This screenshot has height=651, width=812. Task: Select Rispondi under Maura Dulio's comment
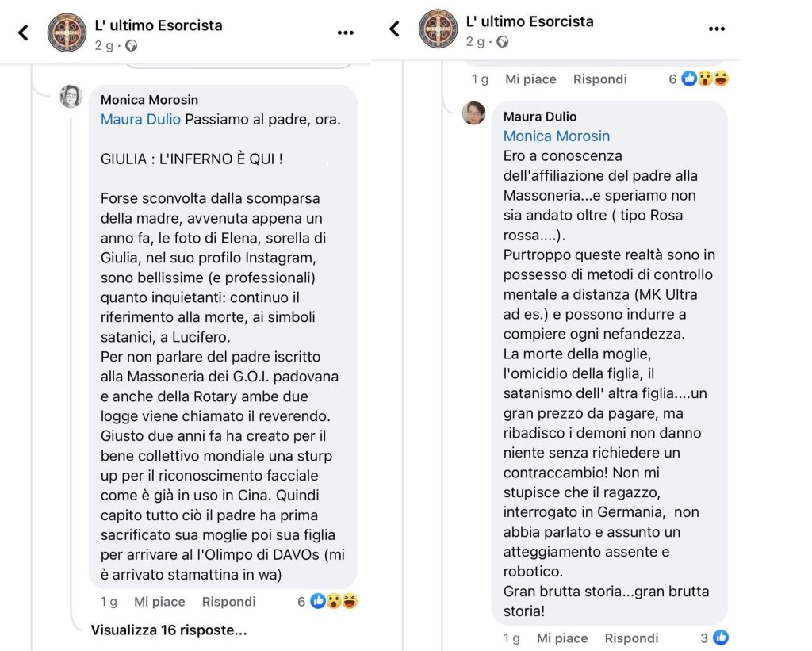pyautogui.click(x=631, y=638)
